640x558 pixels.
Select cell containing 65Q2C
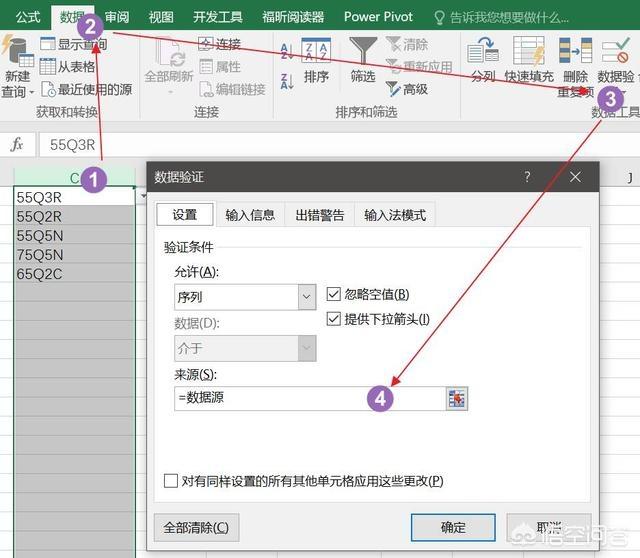(x=74, y=273)
